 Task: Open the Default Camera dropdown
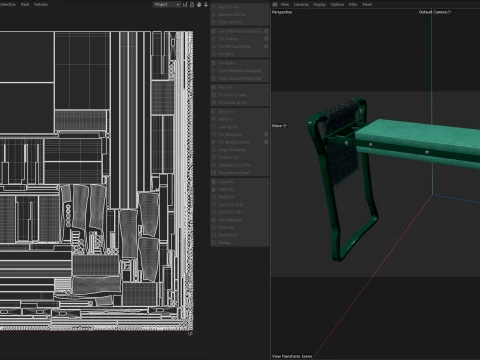click(435, 12)
